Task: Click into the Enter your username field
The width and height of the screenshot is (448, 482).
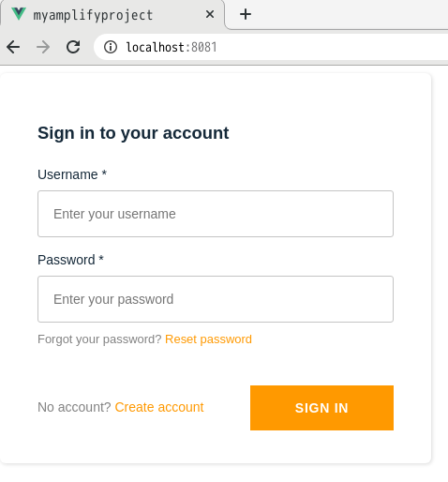Action: (216, 214)
